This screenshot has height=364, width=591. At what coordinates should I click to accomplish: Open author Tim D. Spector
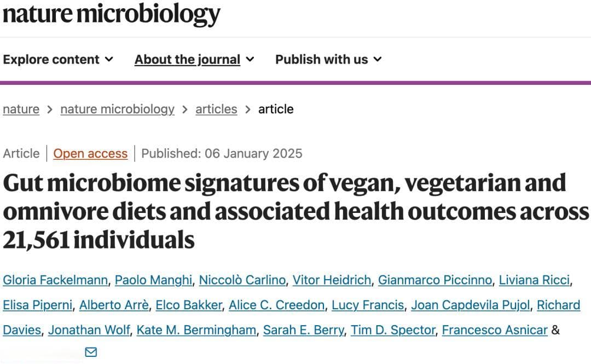click(393, 330)
